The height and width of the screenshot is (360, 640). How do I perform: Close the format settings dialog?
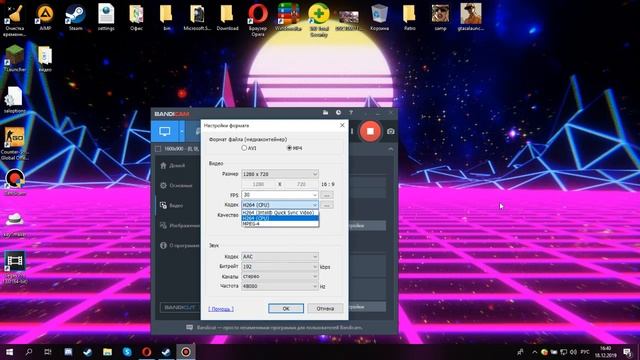click(342, 125)
